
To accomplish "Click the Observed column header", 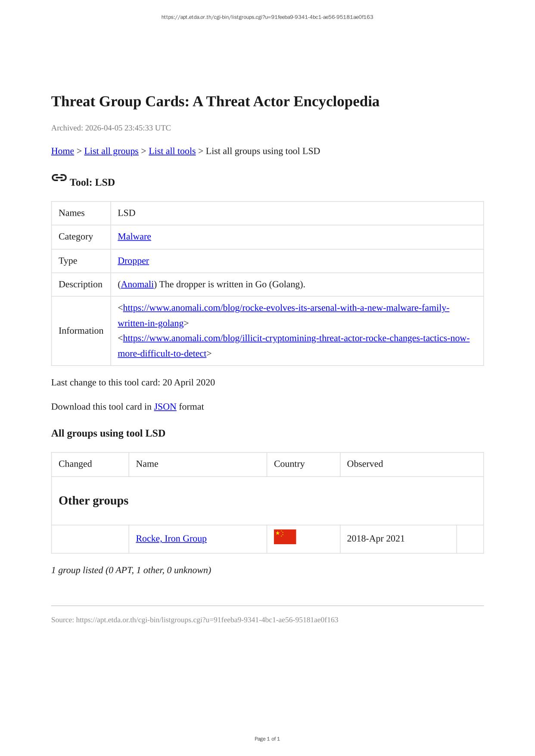I will 364,464.
